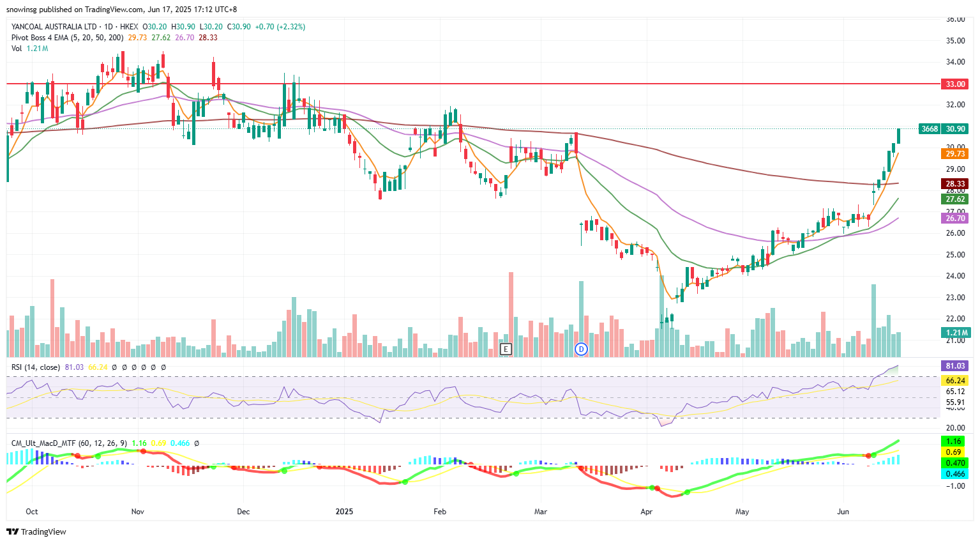The height and width of the screenshot is (543, 980).
Task: Click the Dec label on time axis
Action: click(243, 512)
